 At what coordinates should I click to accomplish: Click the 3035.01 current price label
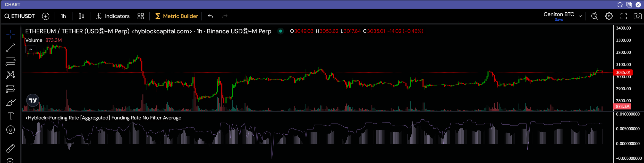(x=623, y=72)
